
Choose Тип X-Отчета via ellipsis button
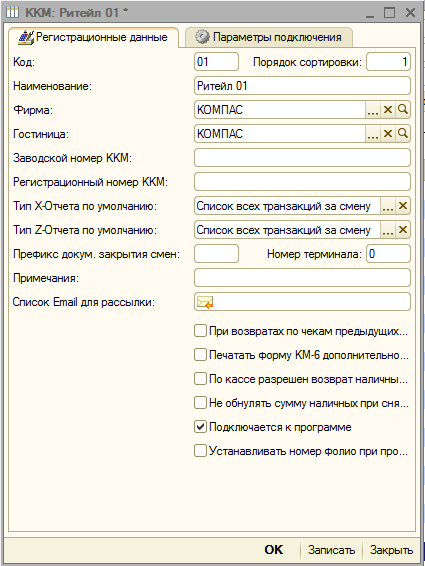pos(388,206)
